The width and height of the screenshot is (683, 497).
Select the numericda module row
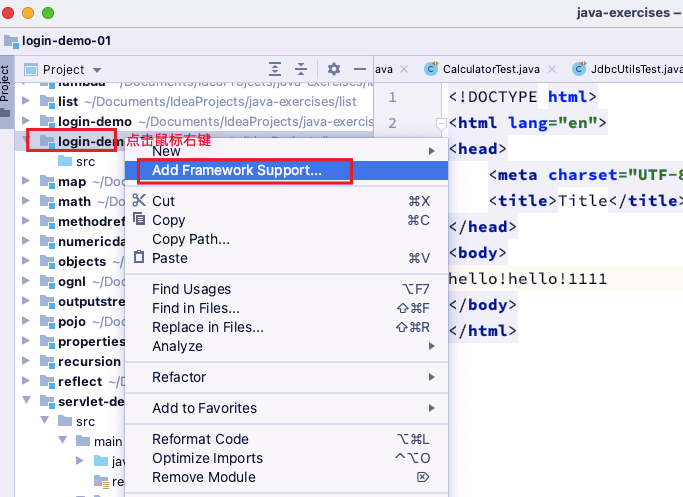tap(70, 241)
